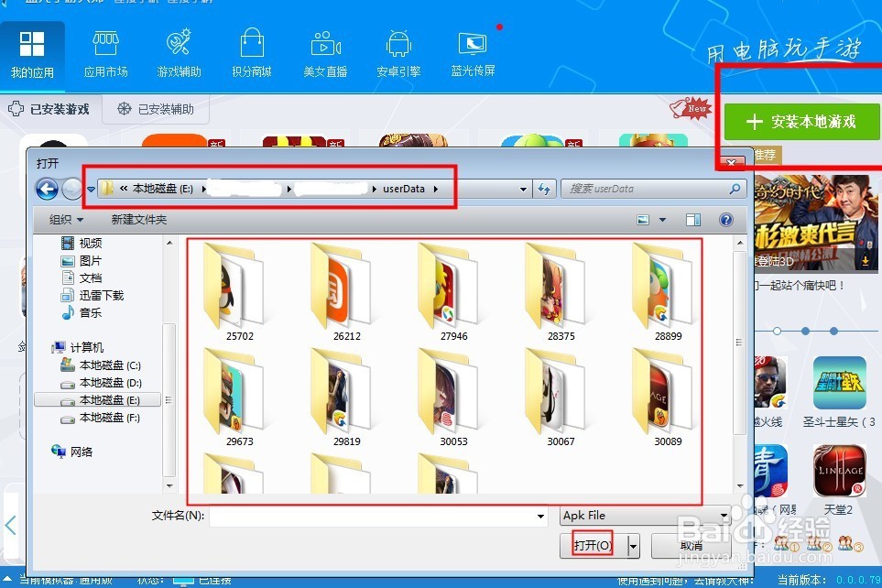Select folder 25702
The width and height of the screenshot is (882, 588).
(x=239, y=292)
